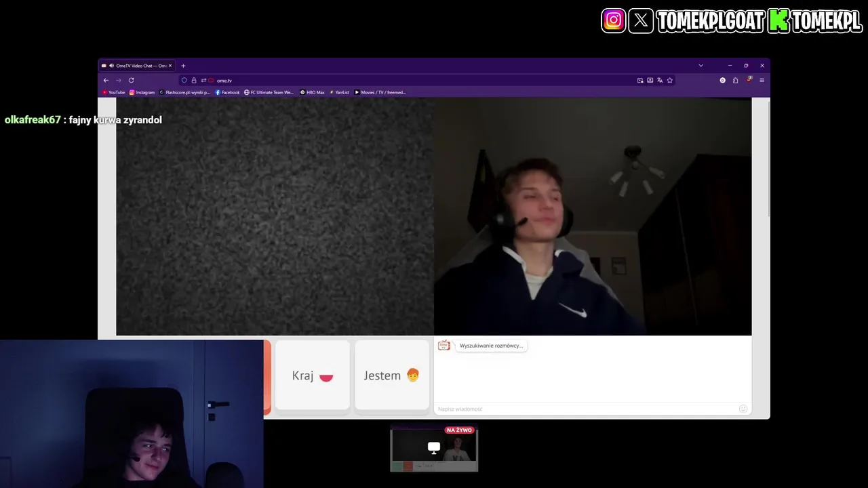Click the OmeTV logo in chat
The width and height of the screenshot is (868, 488).
point(444,346)
